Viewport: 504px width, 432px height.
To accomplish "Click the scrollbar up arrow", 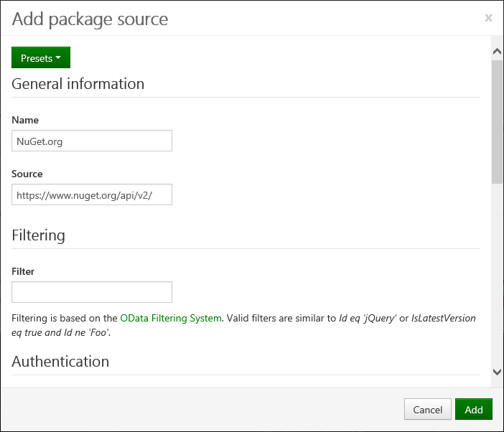I will 497,51.
